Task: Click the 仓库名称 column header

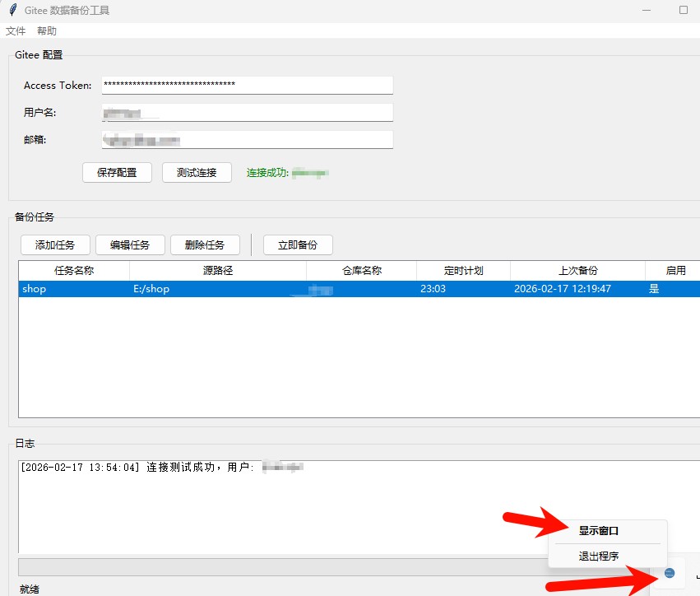Action: 362,271
